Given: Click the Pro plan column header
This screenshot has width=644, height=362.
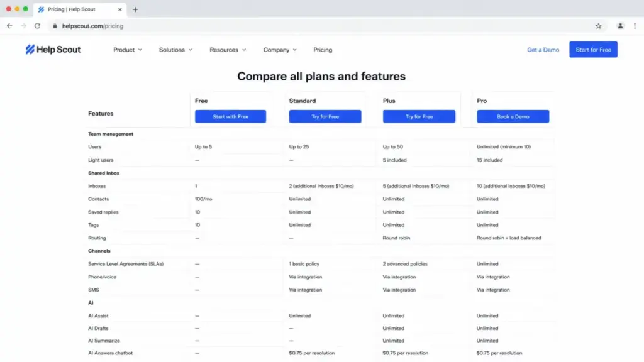Looking at the screenshot, I should point(482,101).
